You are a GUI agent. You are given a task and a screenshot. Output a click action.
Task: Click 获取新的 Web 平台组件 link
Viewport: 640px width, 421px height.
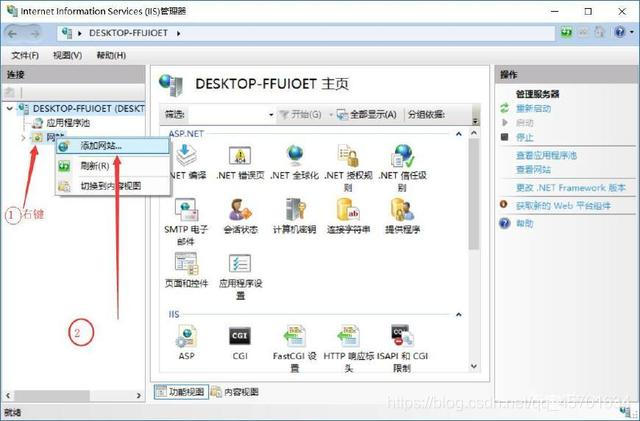click(x=563, y=205)
